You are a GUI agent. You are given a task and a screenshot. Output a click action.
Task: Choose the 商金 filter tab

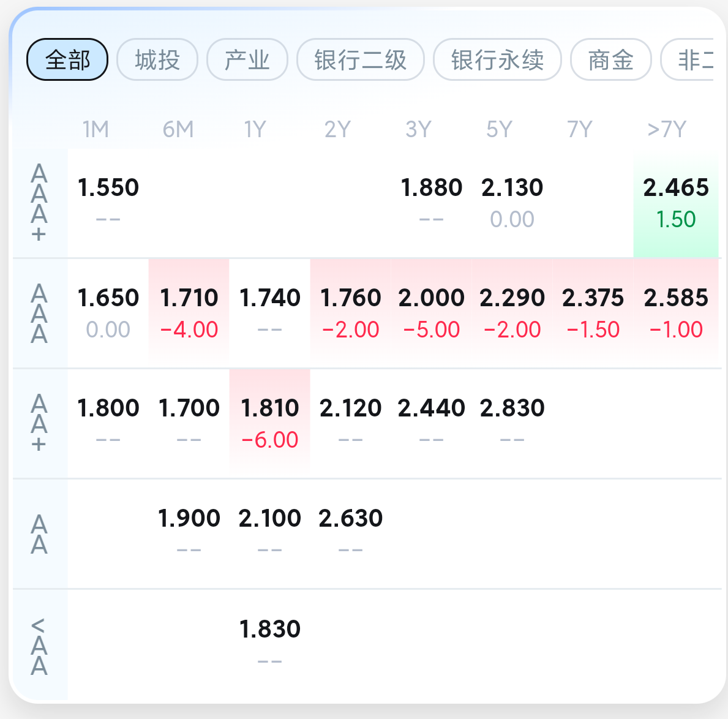click(x=610, y=60)
